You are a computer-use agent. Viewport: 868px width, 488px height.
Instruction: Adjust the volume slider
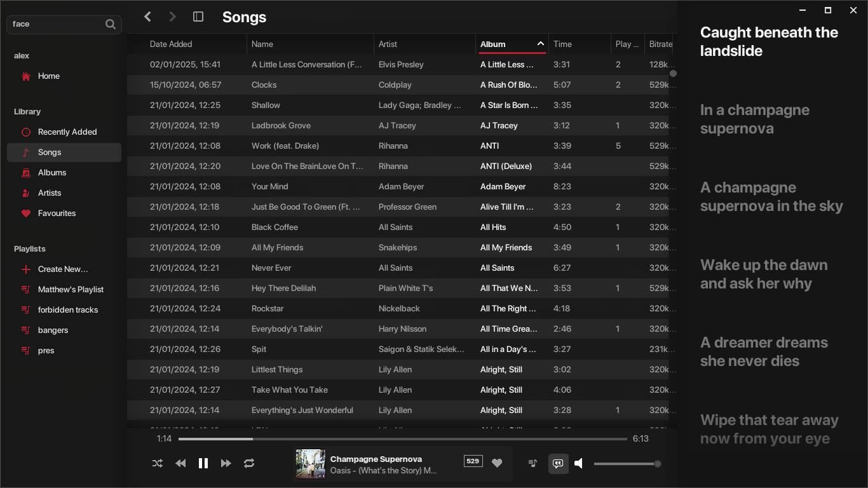tap(627, 464)
